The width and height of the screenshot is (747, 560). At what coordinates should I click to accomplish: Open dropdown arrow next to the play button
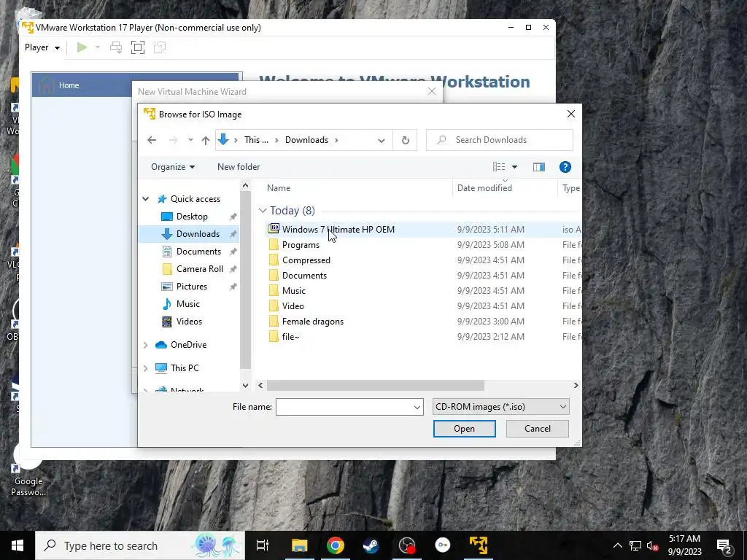point(98,47)
